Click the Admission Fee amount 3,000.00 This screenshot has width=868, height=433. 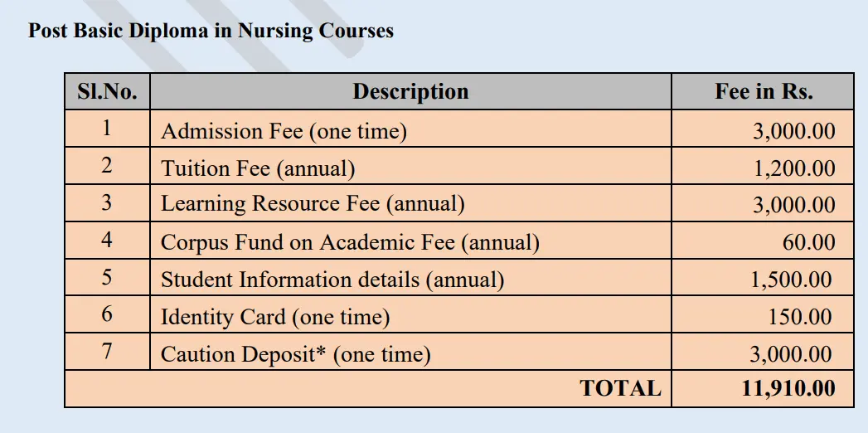pos(793,131)
